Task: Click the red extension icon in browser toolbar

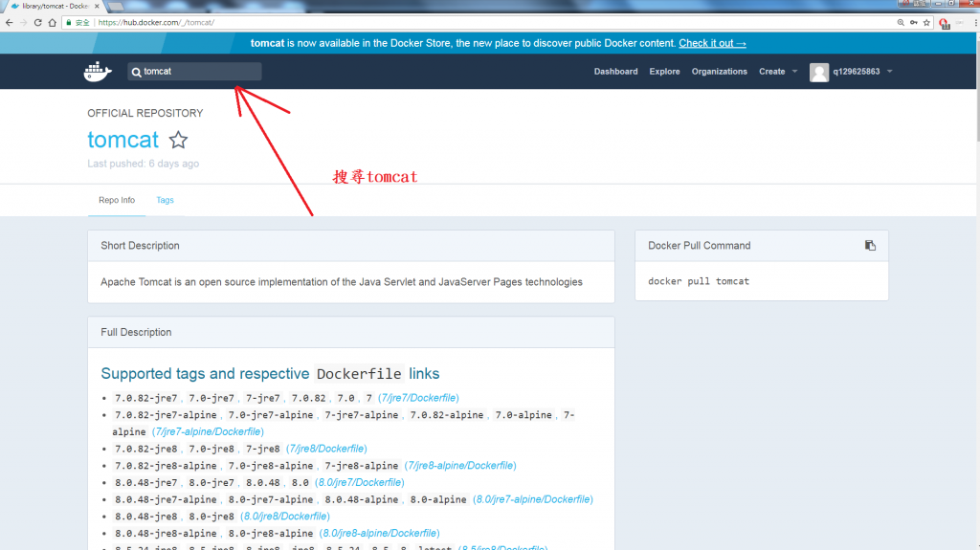Action: click(x=945, y=24)
